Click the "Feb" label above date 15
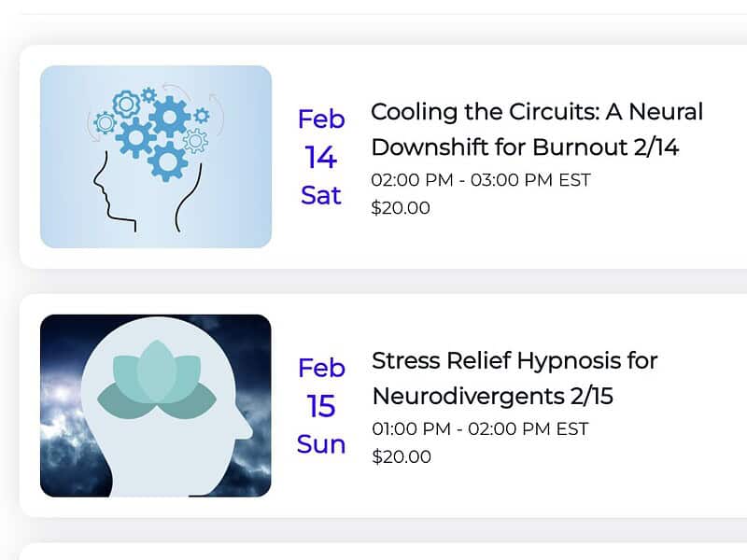The width and height of the screenshot is (747, 560). pos(321,369)
